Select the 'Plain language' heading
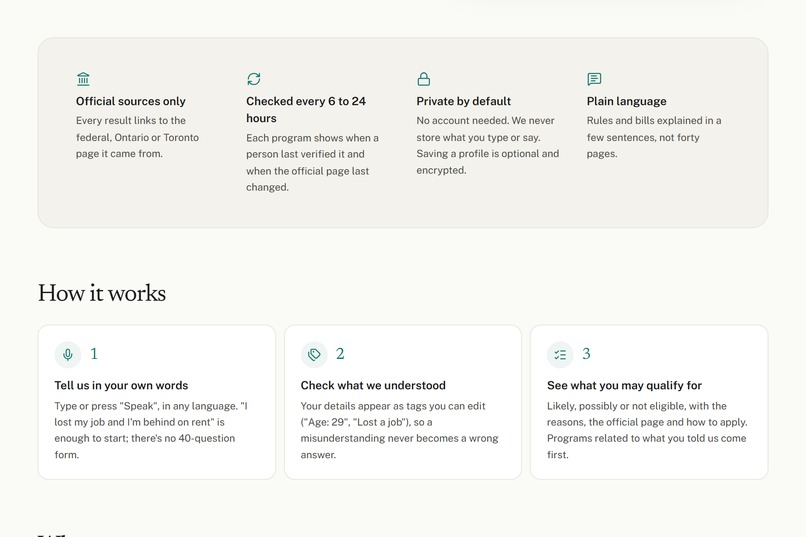The image size is (806, 537). click(627, 101)
